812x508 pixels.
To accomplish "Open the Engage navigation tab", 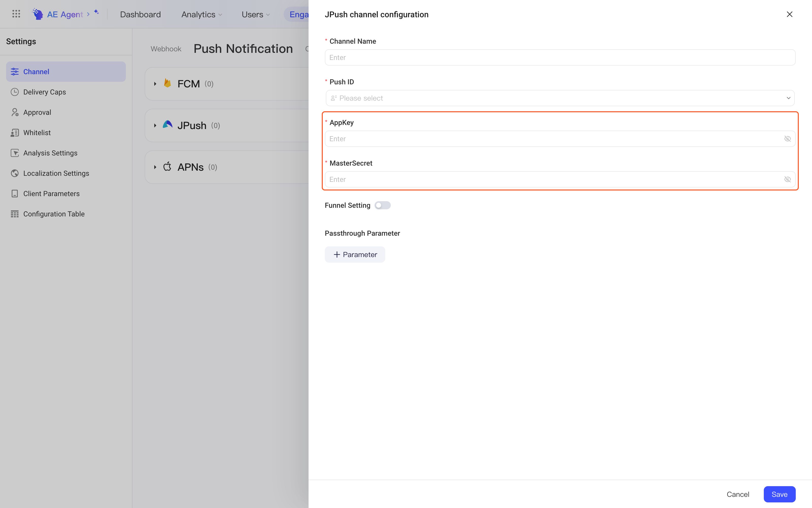I will tap(297, 14).
